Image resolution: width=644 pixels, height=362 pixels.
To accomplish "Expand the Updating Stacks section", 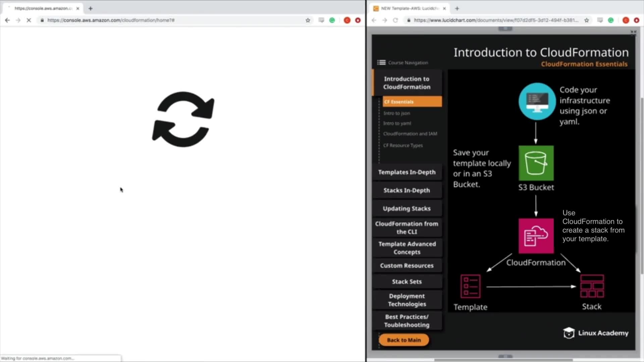I will click(x=407, y=208).
